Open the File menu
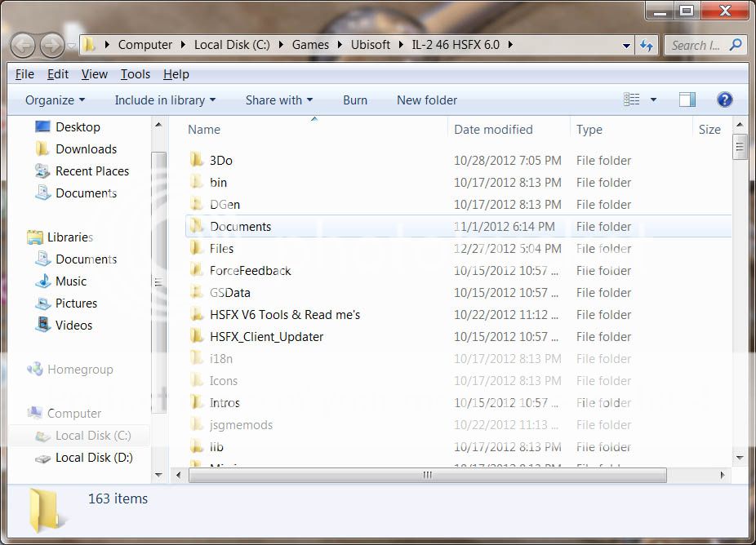 point(24,74)
